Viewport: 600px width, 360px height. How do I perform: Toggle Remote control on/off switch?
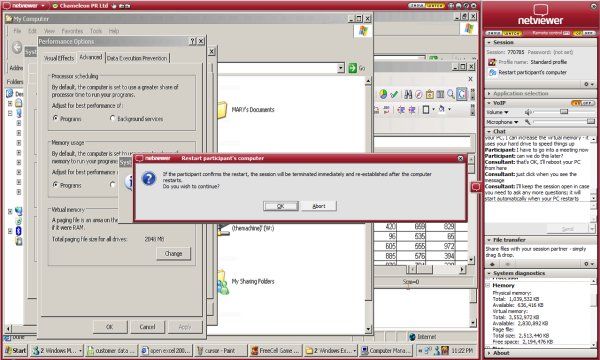[584, 33]
